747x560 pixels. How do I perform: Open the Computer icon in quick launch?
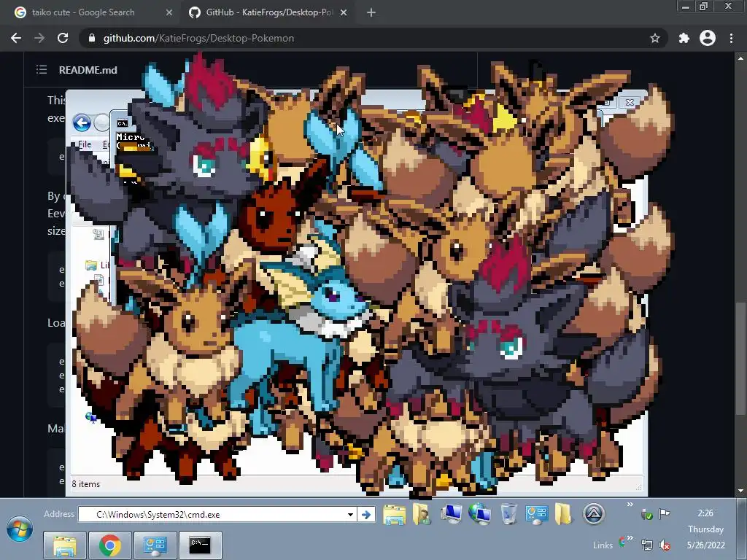point(451,514)
